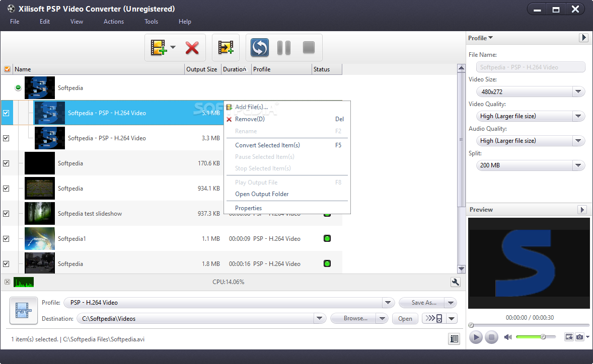
Task: Select Open Output Folder in context menu
Action: (287, 194)
